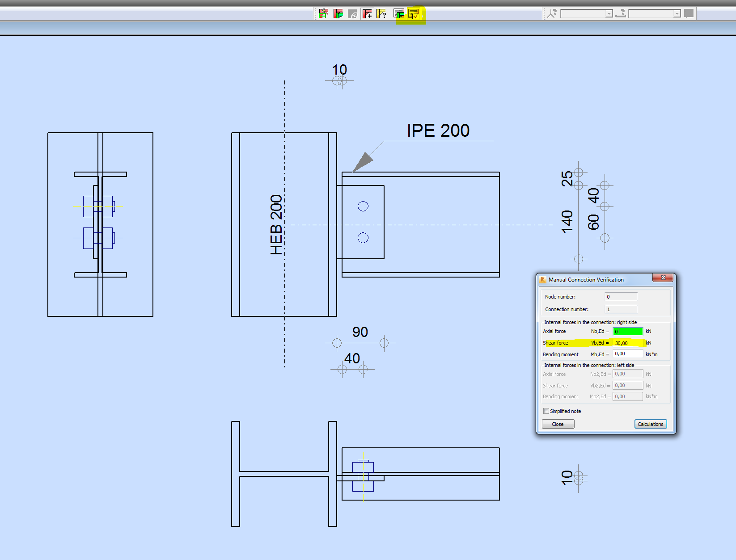Open the connection calculation note icon
This screenshot has height=560, width=736.
[398, 13]
